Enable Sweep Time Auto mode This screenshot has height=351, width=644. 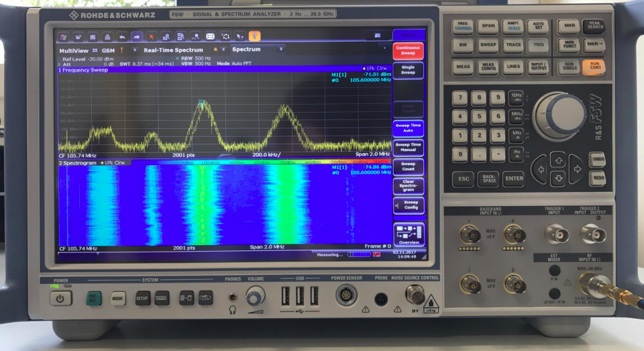tap(408, 128)
